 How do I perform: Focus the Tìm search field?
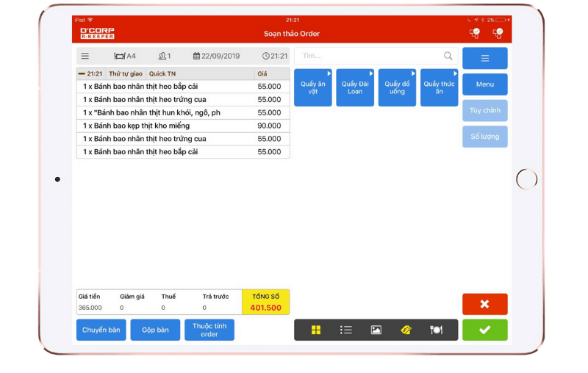pyautogui.click(x=367, y=56)
